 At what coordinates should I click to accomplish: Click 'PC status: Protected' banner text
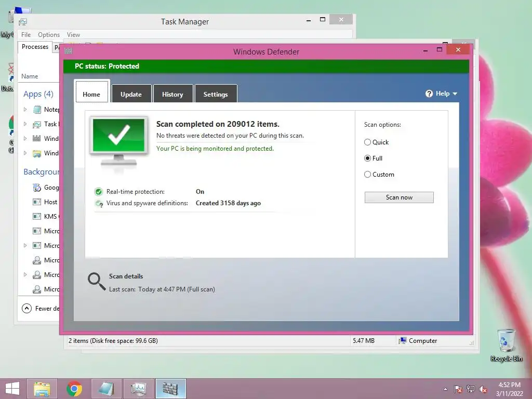point(107,66)
